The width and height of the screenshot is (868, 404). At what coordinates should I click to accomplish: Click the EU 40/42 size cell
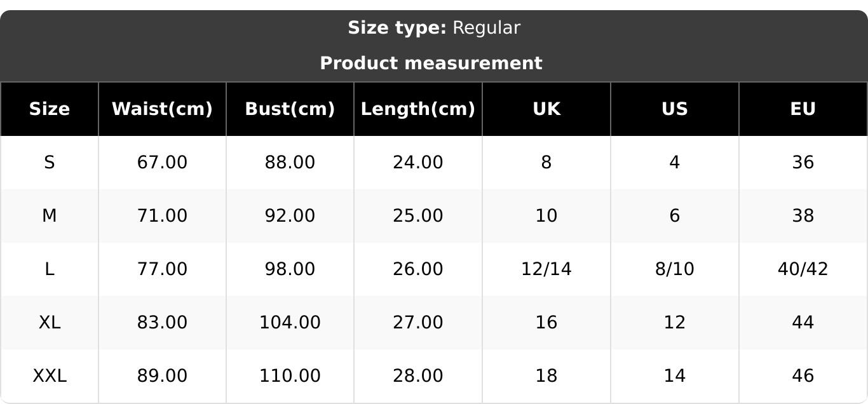click(803, 269)
